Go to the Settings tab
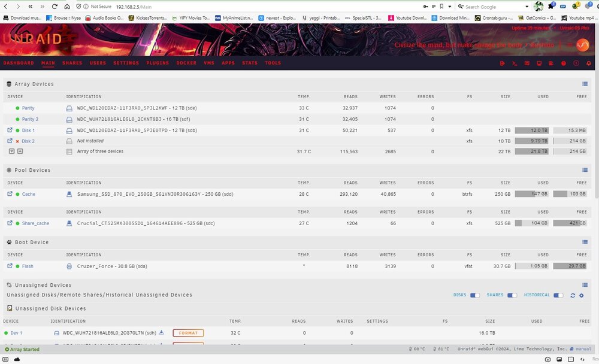The image size is (599, 364). pos(126,63)
